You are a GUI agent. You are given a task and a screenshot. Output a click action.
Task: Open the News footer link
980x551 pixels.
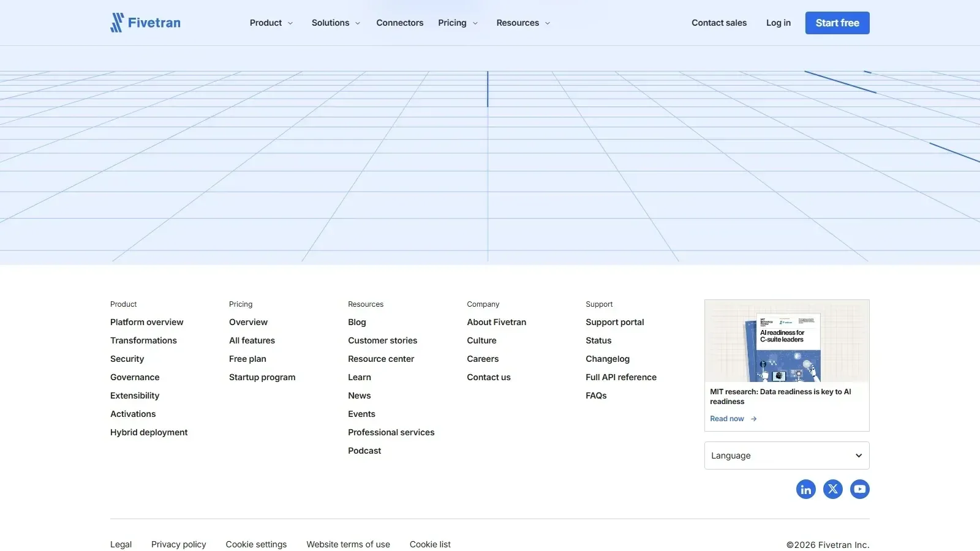click(x=359, y=395)
